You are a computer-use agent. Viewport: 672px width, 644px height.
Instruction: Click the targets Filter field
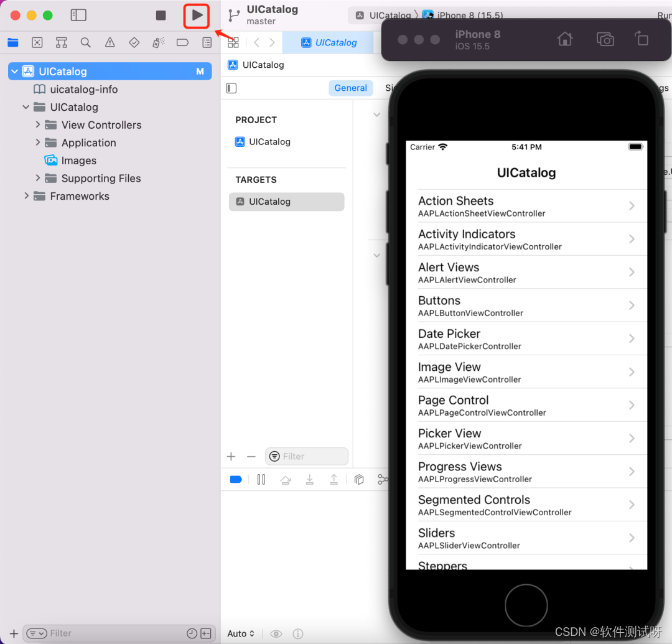(306, 457)
